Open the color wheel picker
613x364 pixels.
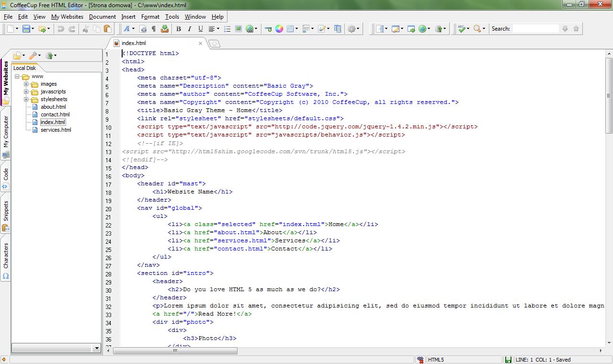(279, 29)
